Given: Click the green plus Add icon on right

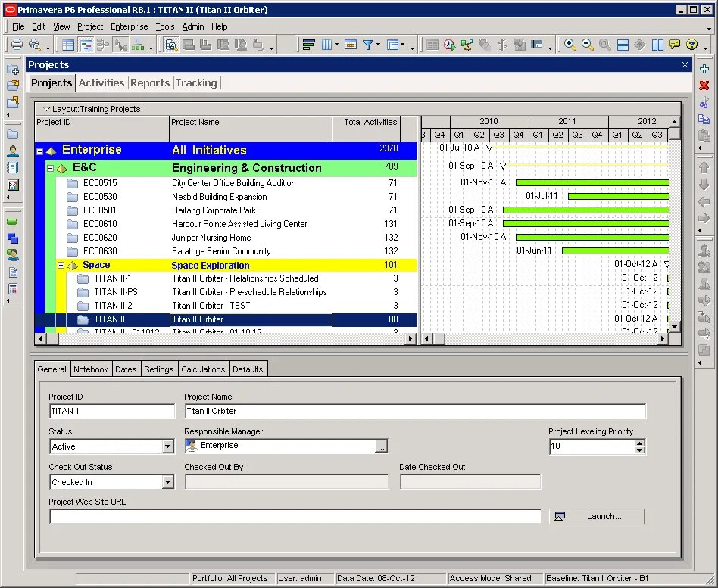Looking at the screenshot, I should (704, 69).
